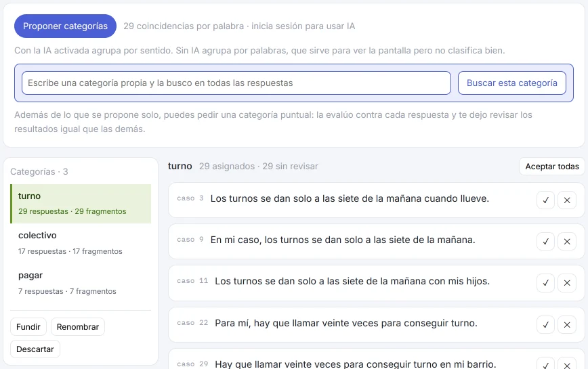
Task: Click '7 respuestas · 7 fragmentos' text
Action: tap(67, 291)
